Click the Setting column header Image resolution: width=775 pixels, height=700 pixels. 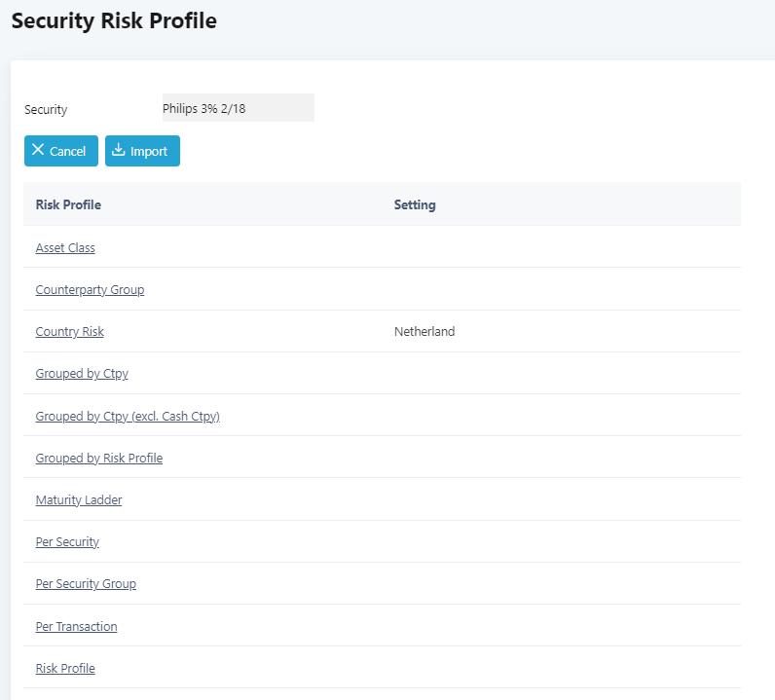(415, 204)
